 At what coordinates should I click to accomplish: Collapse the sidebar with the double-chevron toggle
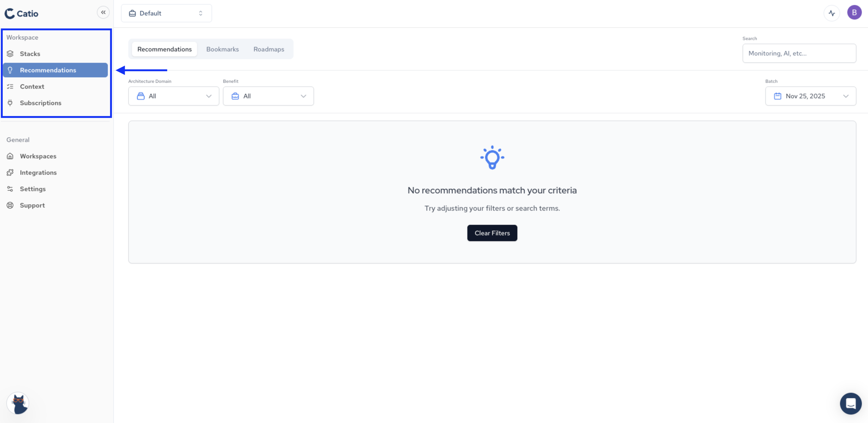pos(104,12)
